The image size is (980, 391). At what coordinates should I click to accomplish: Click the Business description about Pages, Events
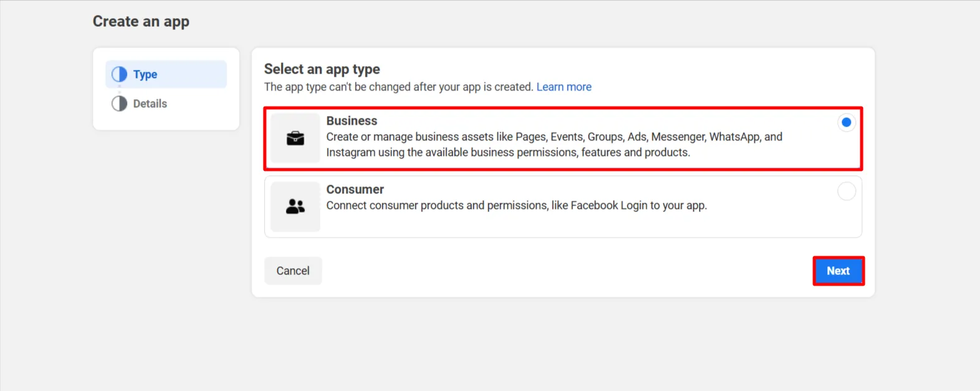click(x=554, y=145)
